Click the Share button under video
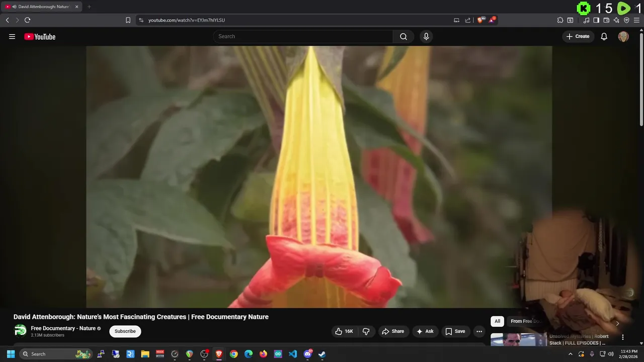Image resolution: width=644 pixels, height=362 pixels. pyautogui.click(x=393, y=331)
